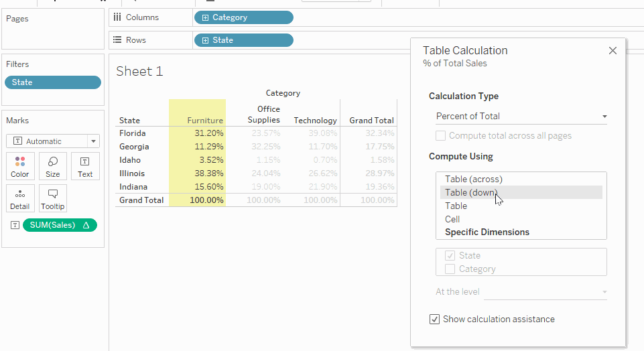Screen dimensions: 644x351
Task: Click the State filter pill
Action: tap(52, 82)
